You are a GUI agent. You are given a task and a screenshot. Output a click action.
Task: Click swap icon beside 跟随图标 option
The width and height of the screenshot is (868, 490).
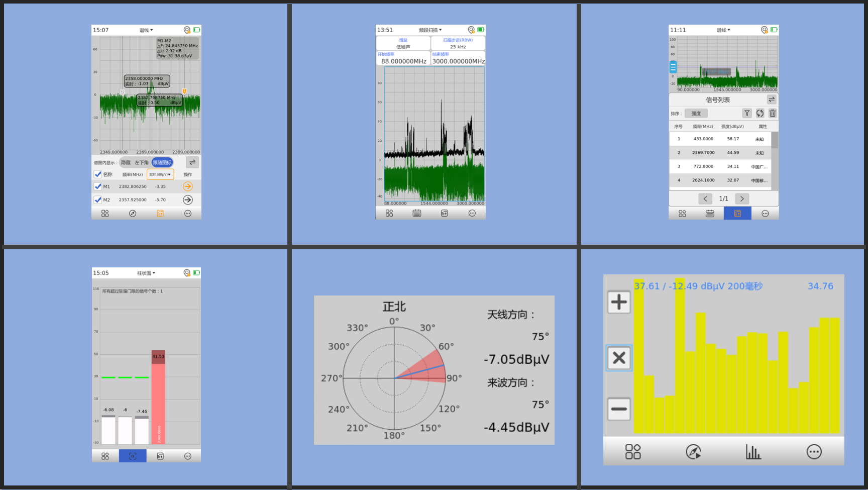(192, 162)
